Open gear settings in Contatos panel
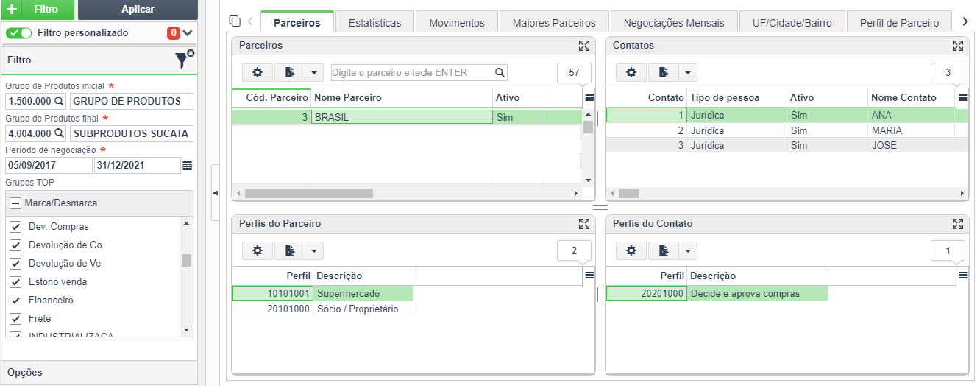980x386 pixels. [631, 72]
